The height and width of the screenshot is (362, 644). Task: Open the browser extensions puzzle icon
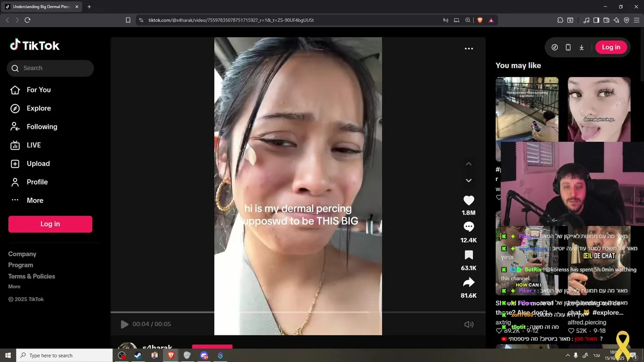pos(560,20)
